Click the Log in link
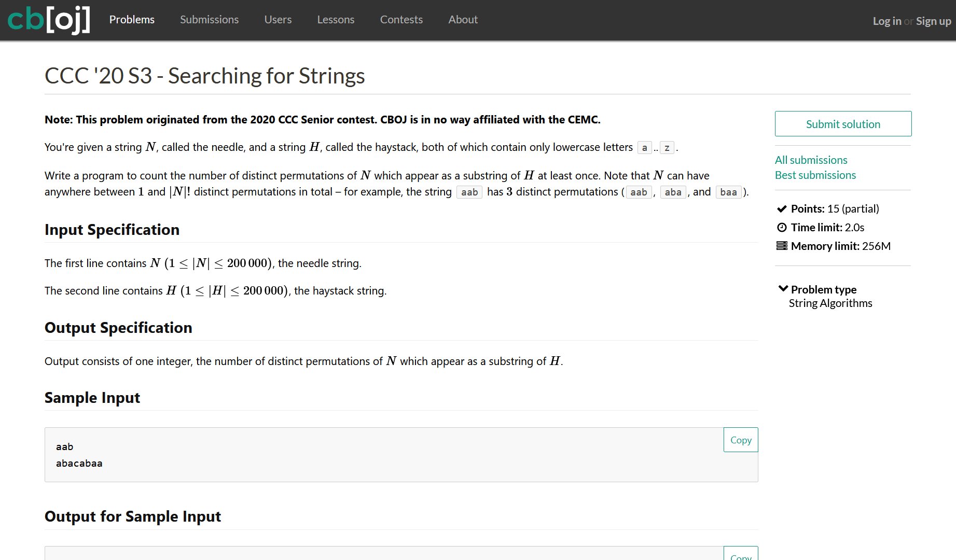Viewport: 956px width, 560px height. click(x=886, y=21)
